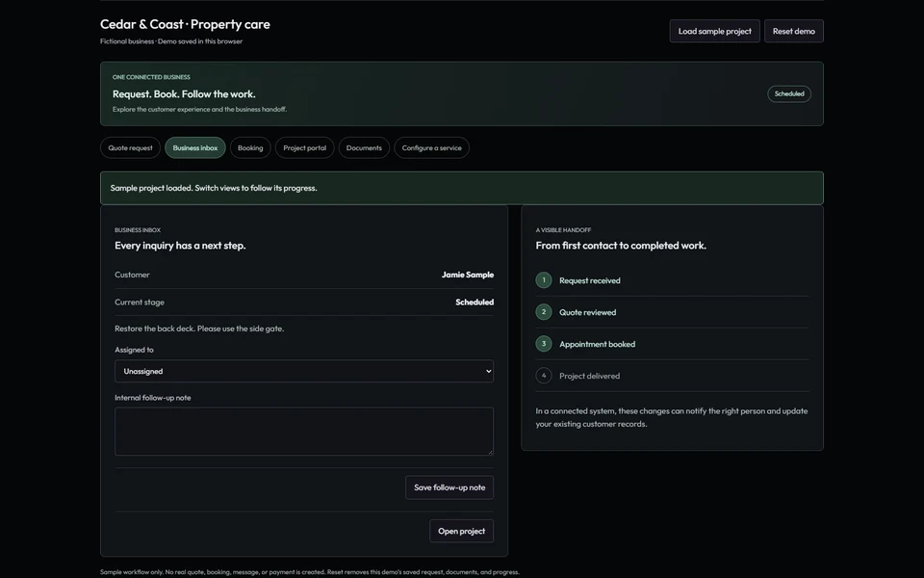Open the Booking tab
Viewport: 924px width, 578px height.
tap(250, 148)
